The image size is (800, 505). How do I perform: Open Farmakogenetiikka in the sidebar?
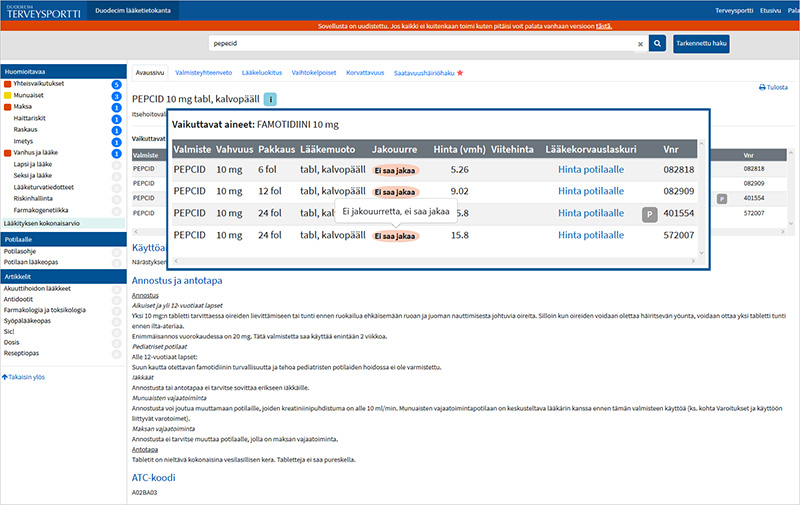[41, 210]
